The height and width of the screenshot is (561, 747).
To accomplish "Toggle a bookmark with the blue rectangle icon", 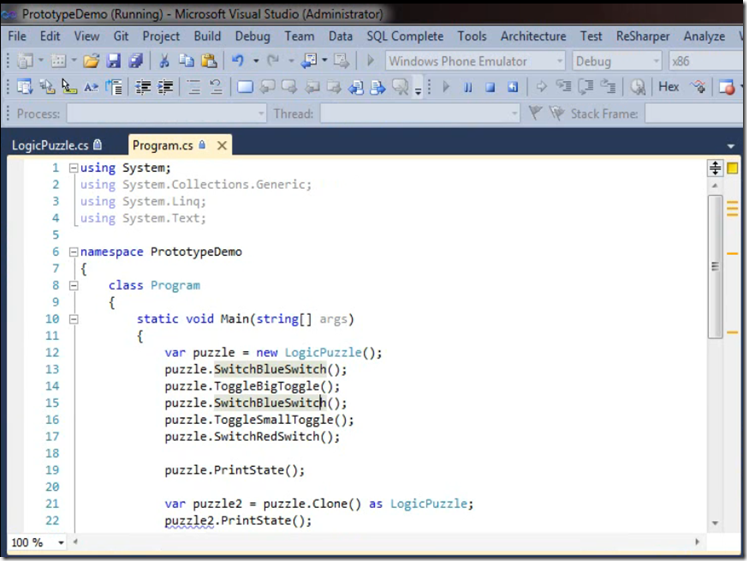I will [x=245, y=87].
